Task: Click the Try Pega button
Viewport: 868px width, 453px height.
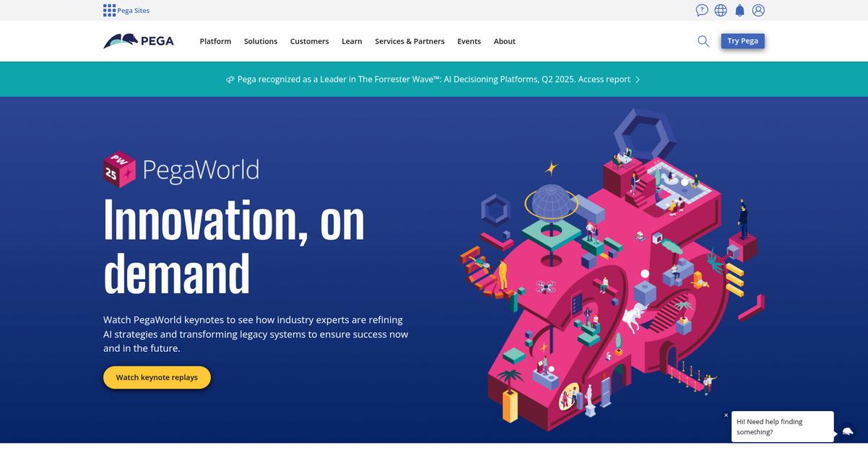Action: pos(742,41)
